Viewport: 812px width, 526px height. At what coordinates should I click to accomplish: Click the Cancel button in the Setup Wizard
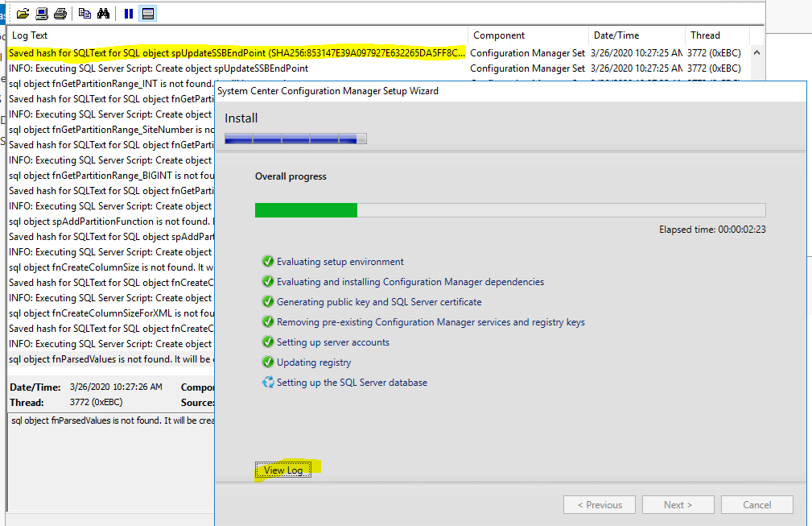point(757,505)
